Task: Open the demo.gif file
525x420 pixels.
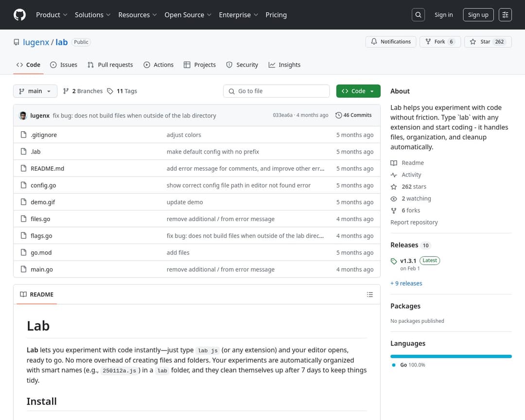Action: click(x=43, y=202)
